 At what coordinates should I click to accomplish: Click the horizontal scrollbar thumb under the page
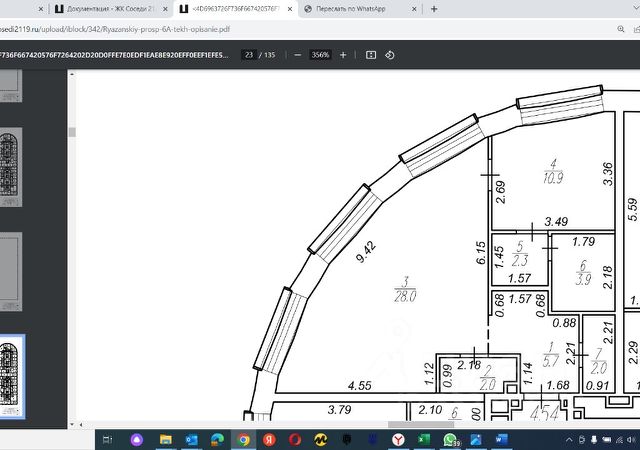point(421,425)
